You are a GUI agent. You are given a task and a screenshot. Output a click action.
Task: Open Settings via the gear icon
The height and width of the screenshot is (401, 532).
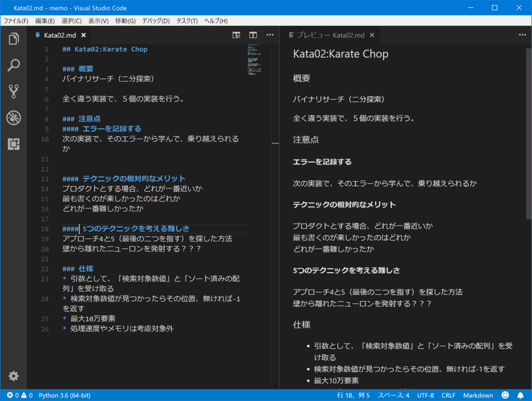pyautogui.click(x=14, y=376)
